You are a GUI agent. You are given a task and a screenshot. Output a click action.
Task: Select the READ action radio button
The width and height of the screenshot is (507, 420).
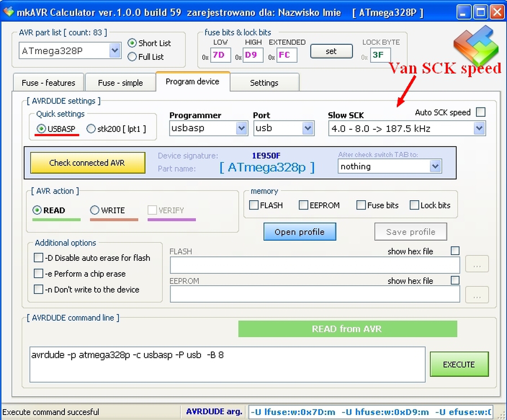pos(37,210)
